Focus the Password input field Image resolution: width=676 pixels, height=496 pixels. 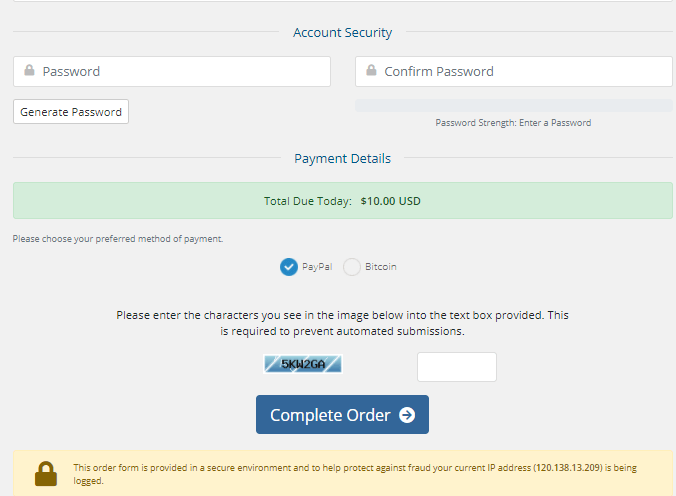tap(172, 72)
